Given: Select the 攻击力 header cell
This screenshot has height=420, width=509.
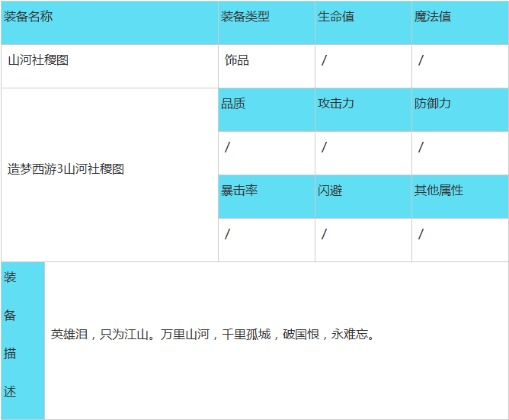Looking at the screenshot, I should click(363, 110).
